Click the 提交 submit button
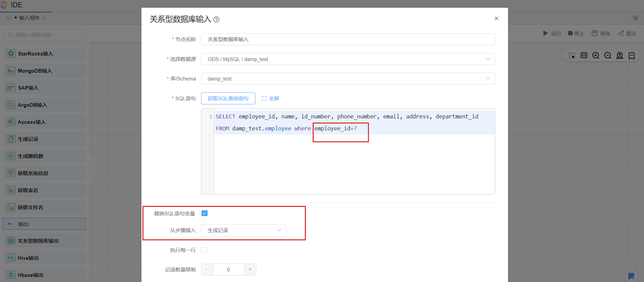 tap(627, 33)
